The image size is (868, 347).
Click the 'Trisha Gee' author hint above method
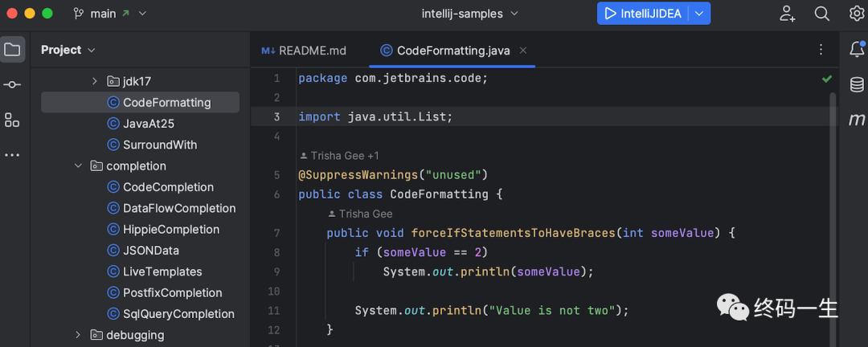[x=360, y=214]
